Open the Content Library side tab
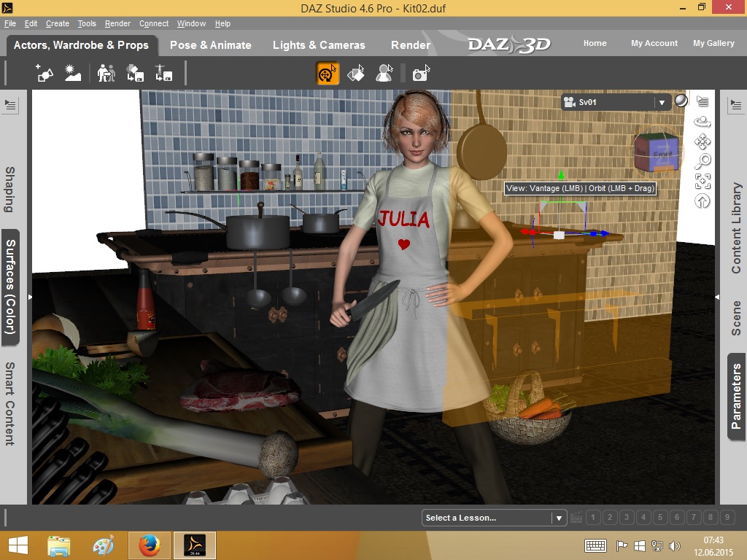The height and width of the screenshot is (560, 747). 737,227
